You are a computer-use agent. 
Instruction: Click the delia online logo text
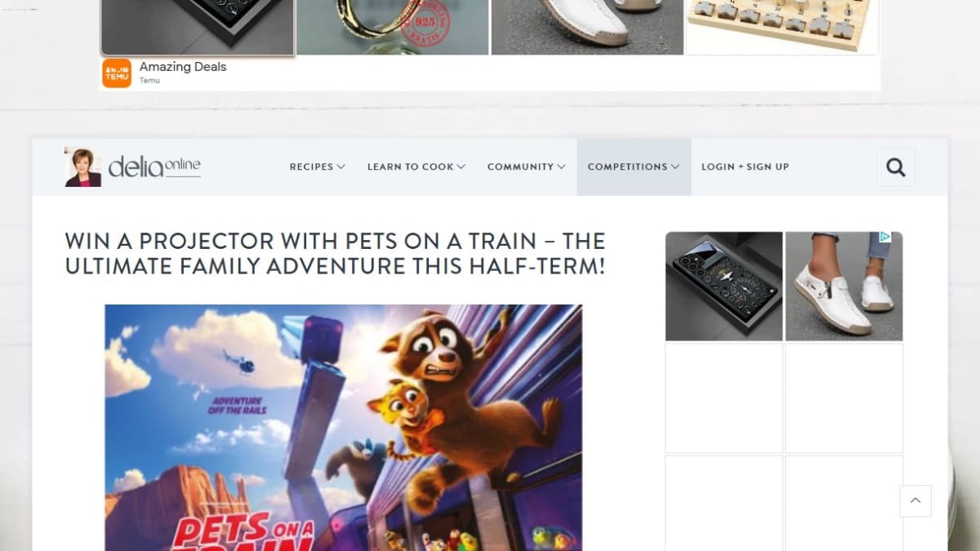pos(154,167)
